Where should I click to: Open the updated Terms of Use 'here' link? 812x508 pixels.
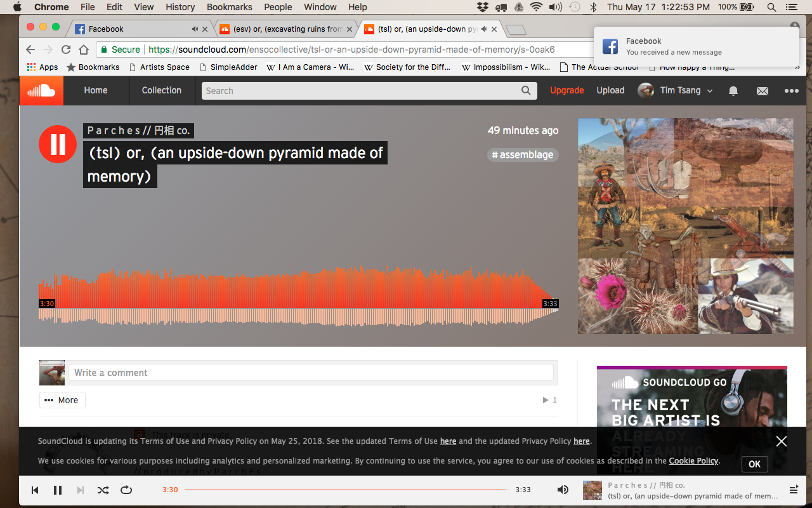click(448, 441)
